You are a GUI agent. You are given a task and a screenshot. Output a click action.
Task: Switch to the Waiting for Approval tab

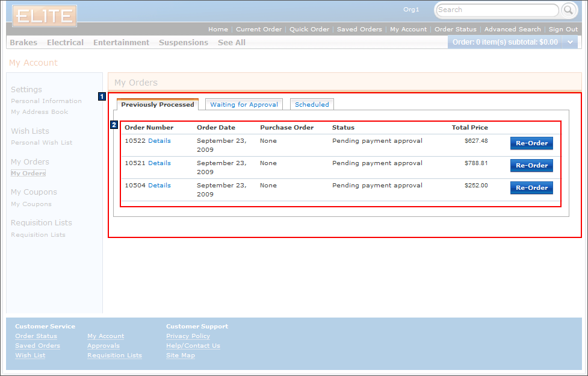243,104
